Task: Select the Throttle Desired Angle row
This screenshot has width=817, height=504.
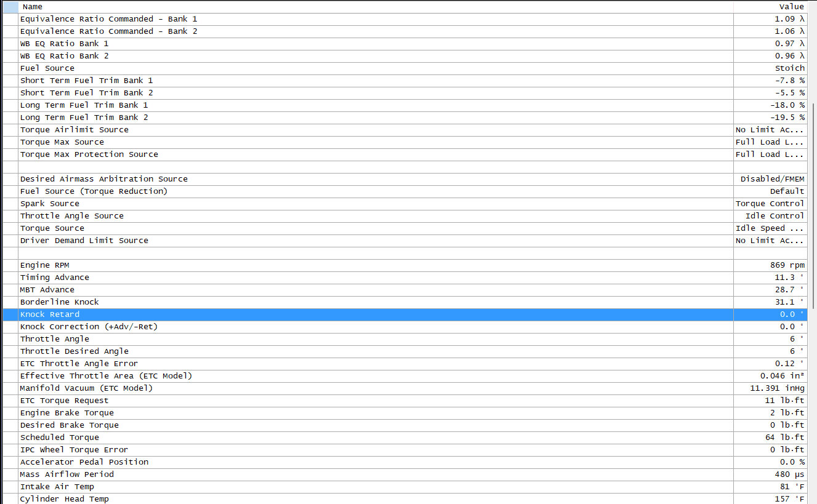Action: (405, 351)
